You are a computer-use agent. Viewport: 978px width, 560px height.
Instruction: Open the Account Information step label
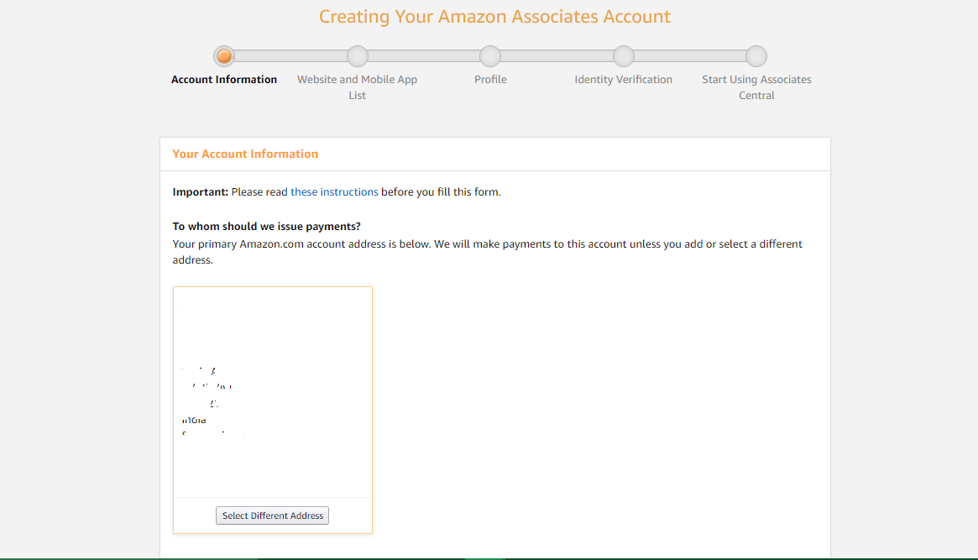224,79
